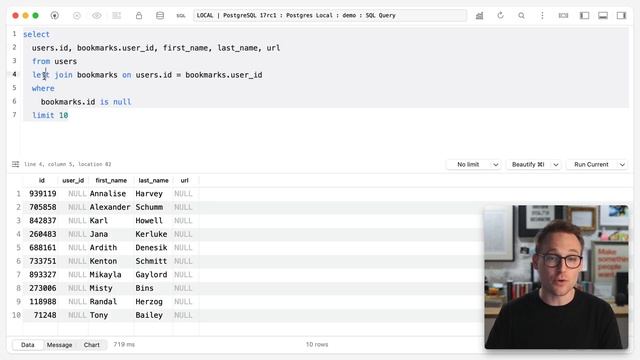Click the lock icon in the toolbar

point(139,16)
